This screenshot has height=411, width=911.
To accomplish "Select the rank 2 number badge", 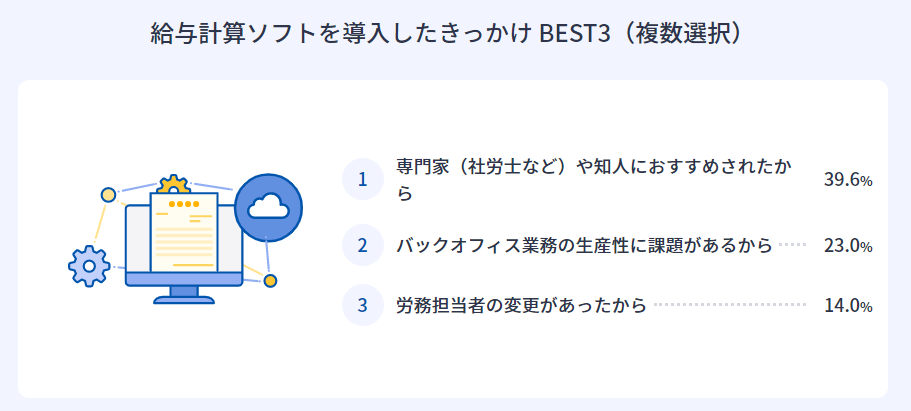I will pos(363,245).
